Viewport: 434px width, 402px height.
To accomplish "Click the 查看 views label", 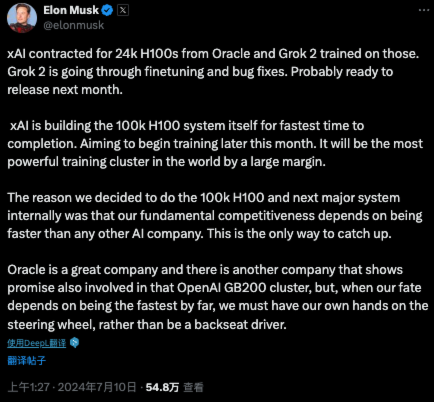I will [193, 387].
